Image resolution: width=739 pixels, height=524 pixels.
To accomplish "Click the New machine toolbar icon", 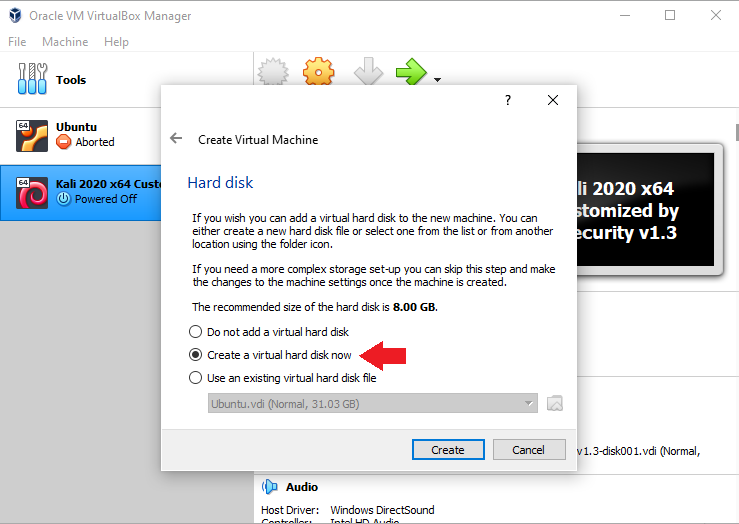I will click(273, 72).
